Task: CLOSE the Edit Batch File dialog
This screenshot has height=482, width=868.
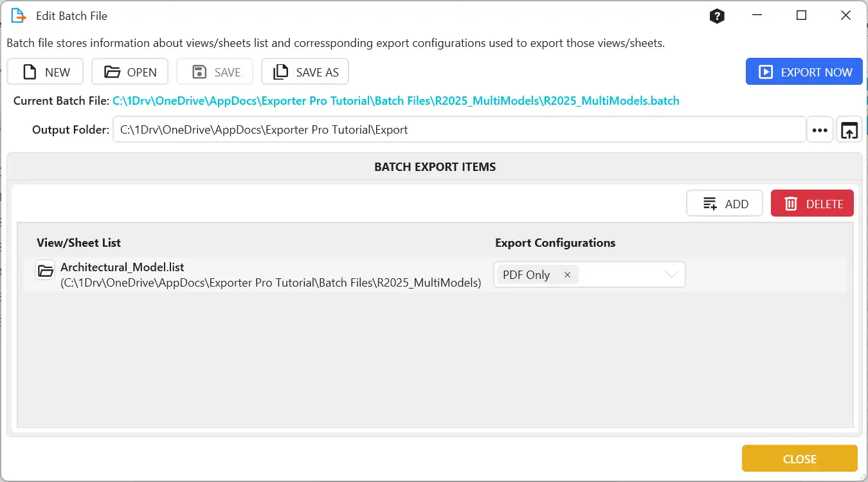Action: point(800,459)
